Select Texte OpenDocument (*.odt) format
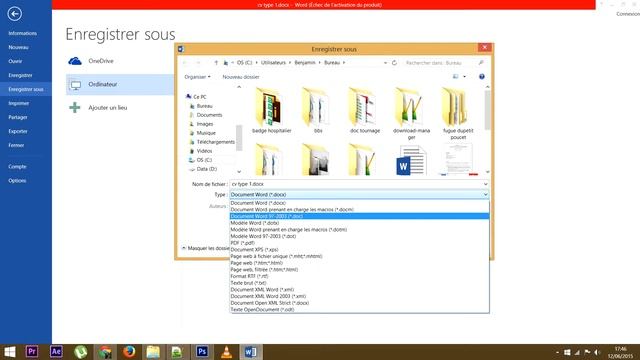 (359, 309)
